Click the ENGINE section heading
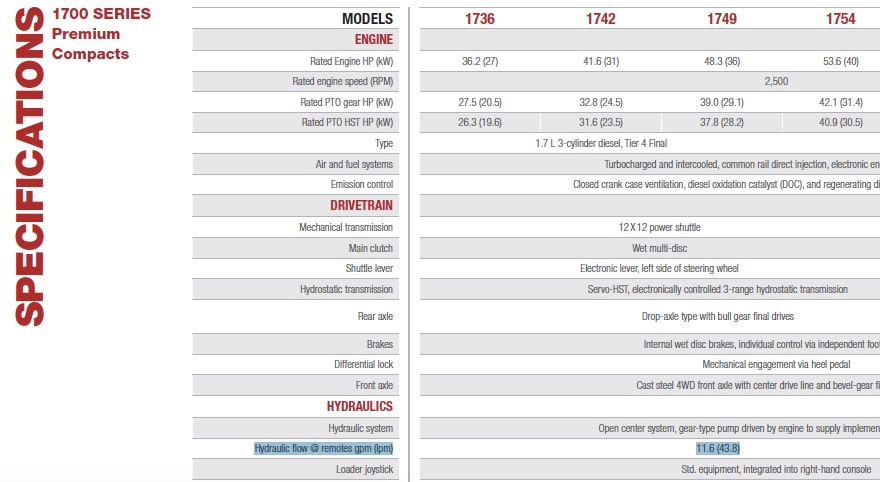Screen dimensions: 880x482 [374, 40]
